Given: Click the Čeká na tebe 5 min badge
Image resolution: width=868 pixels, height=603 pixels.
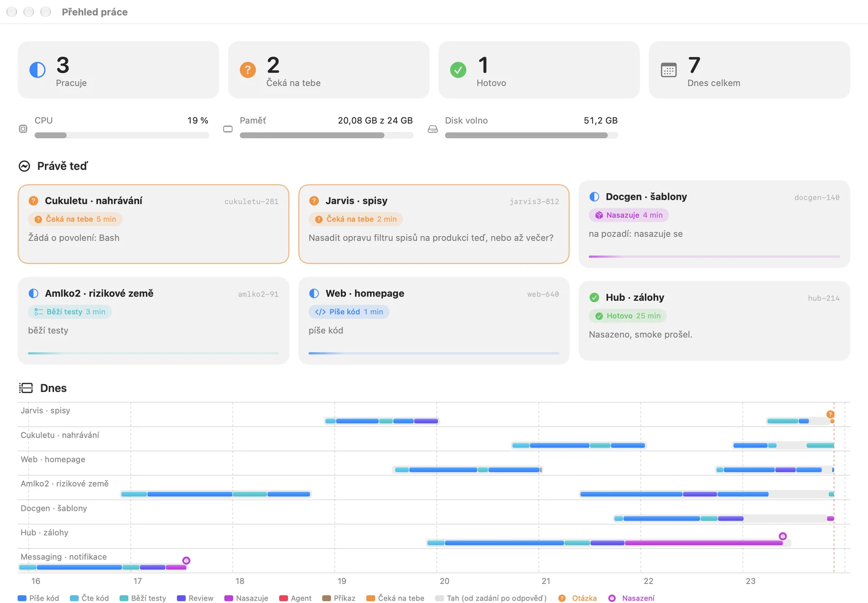Looking at the screenshot, I should tap(75, 219).
